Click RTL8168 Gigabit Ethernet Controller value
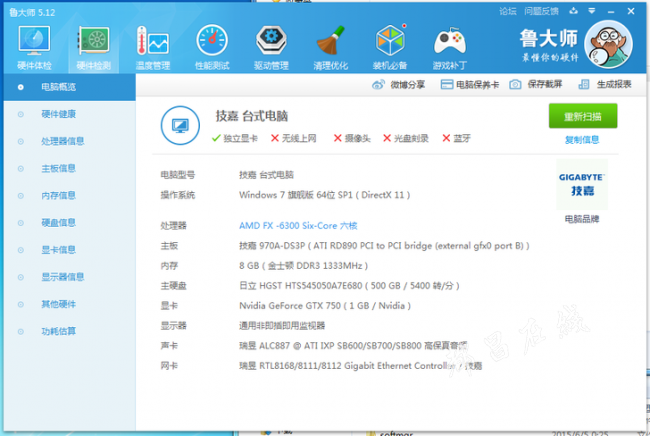 coord(361,366)
